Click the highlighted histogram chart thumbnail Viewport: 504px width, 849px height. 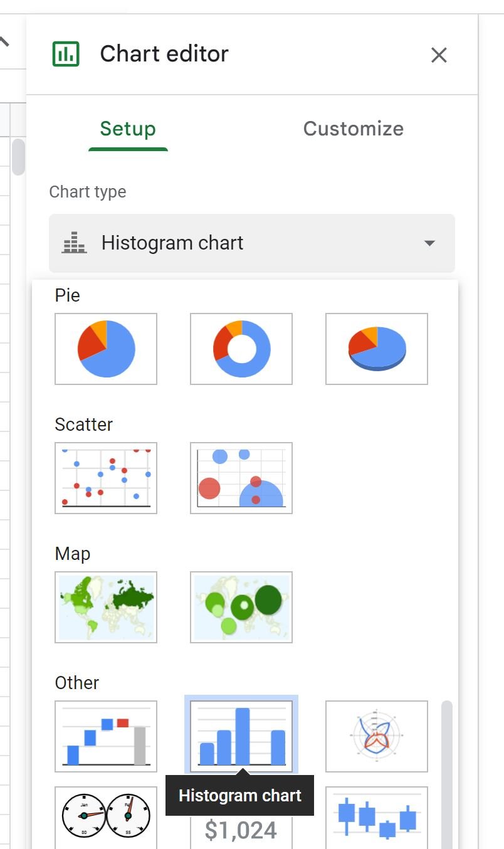pyautogui.click(x=241, y=736)
